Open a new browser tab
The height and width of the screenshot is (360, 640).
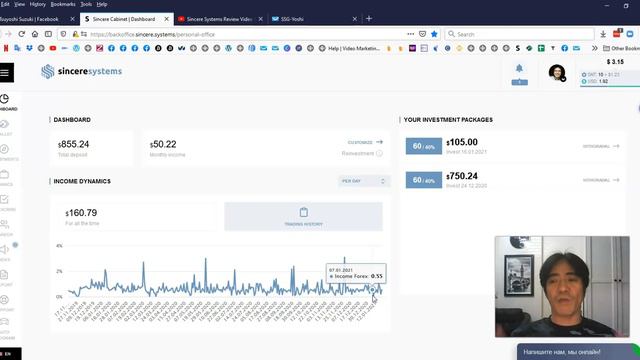(369, 18)
